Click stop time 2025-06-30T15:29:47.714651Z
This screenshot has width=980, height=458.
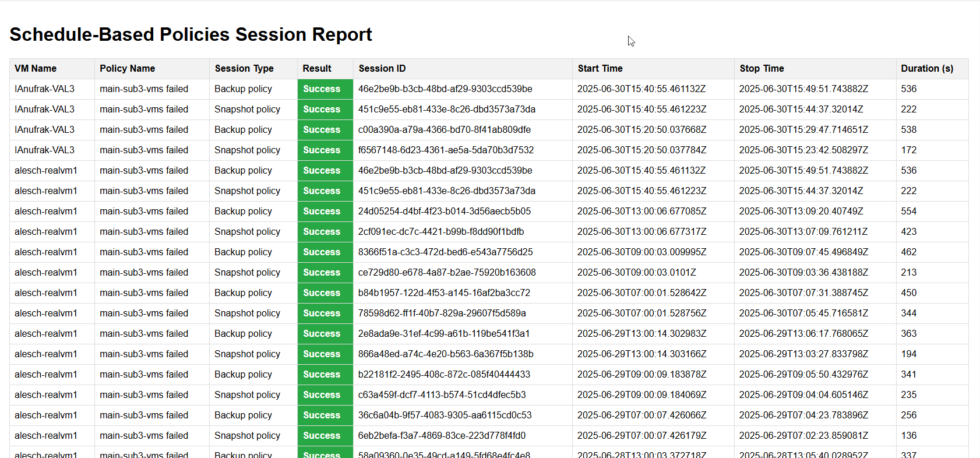coord(803,129)
